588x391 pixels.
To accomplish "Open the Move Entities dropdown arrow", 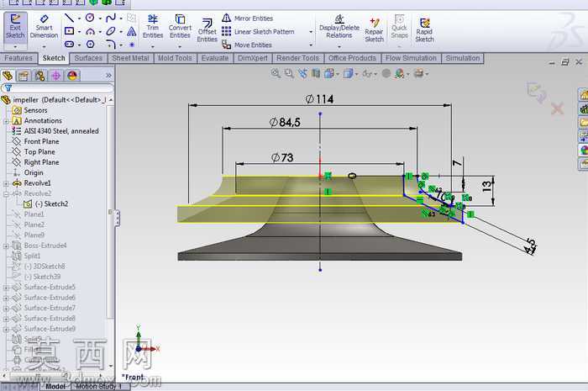I will [311, 45].
